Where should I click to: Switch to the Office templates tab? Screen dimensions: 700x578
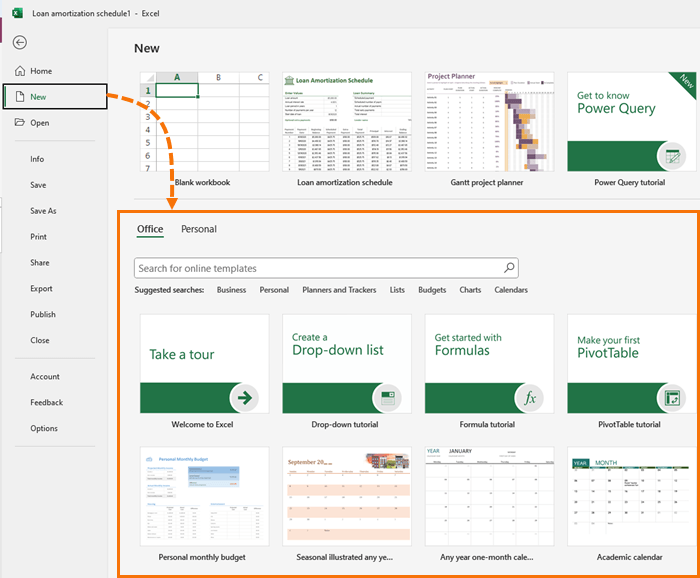[x=150, y=229]
